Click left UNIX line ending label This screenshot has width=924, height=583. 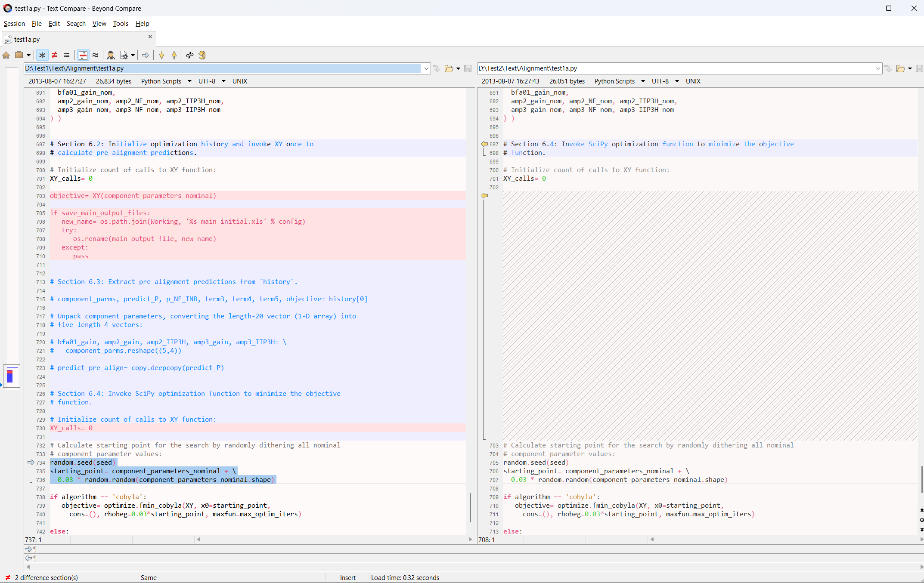(240, 81)
